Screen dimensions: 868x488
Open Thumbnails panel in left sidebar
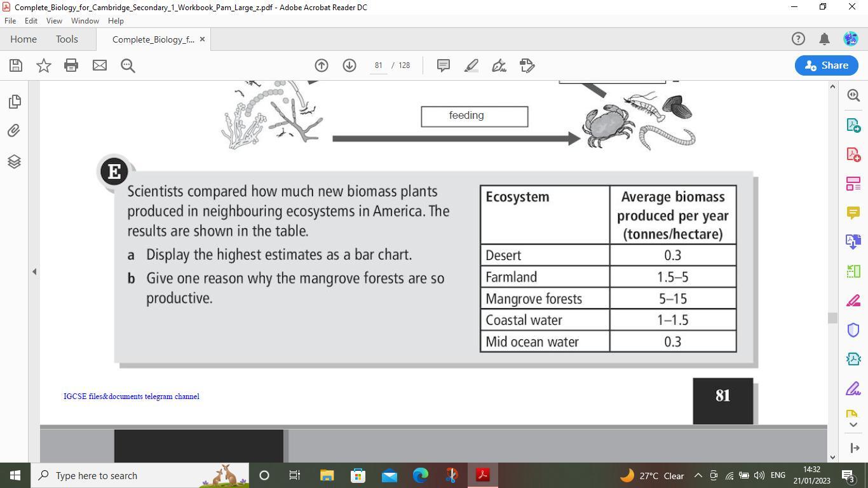[x=14, y=102]
